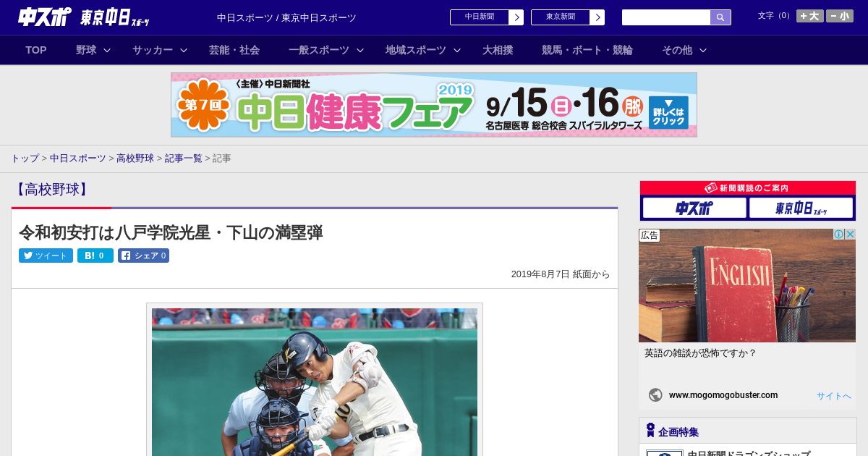Screen dimensions: 868x456
Task: Click the ad info (i) icon
Action: (x=839, y=234)
